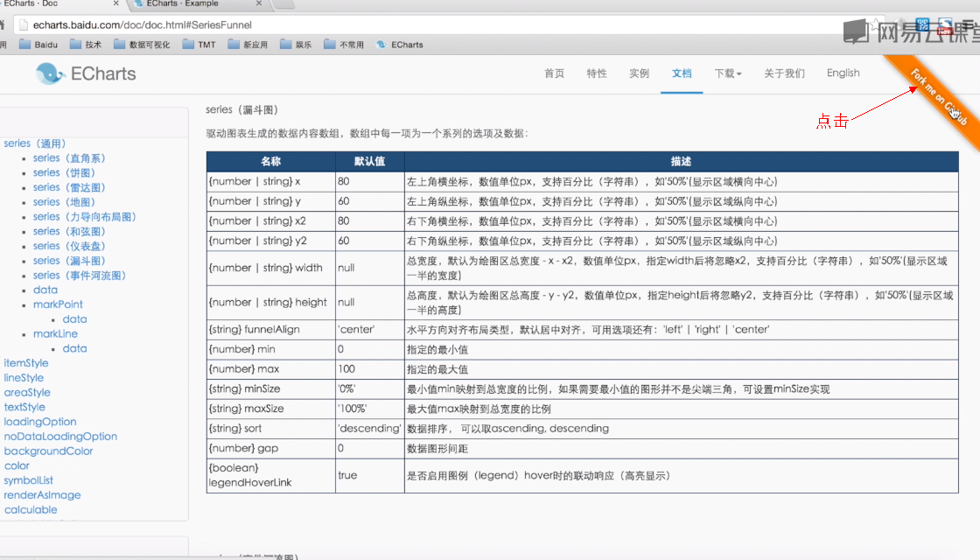Open series（通用）in the sidebar
Viewport: 980px width, 560px height.
[x=34, y=143]
